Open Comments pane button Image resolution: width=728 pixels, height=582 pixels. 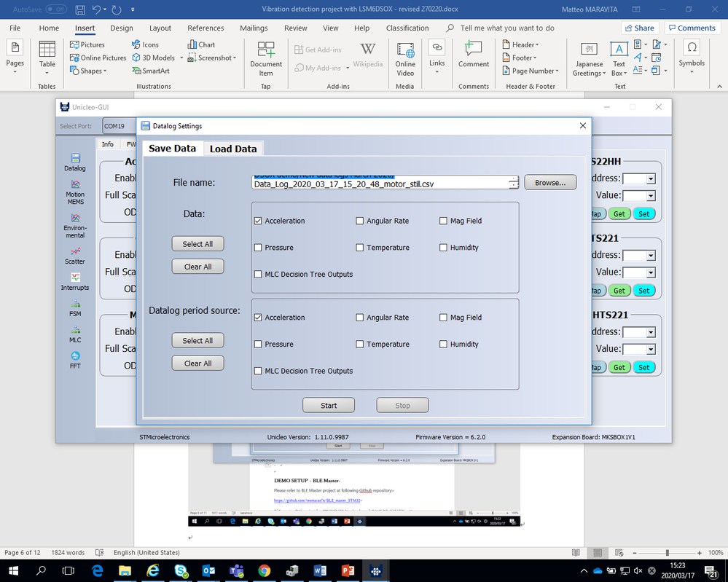(x=692, y=28)
